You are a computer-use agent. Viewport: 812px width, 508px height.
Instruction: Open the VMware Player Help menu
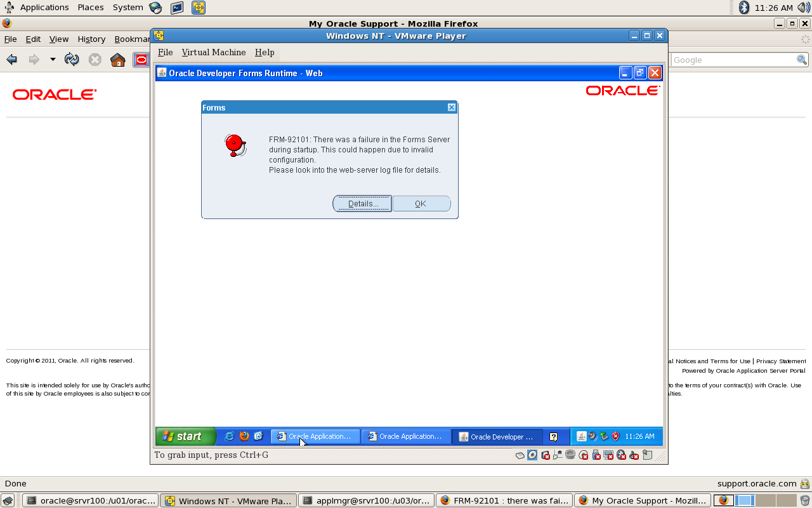tap(265, 52)
